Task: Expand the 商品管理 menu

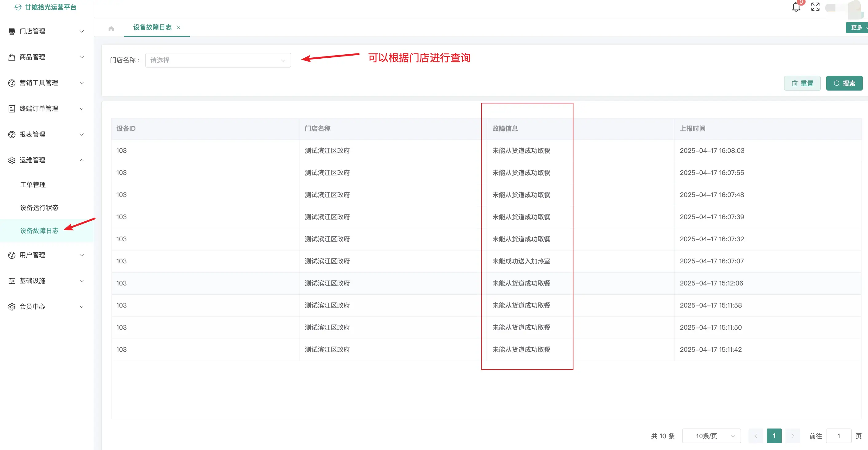Action: click(81, 57)
